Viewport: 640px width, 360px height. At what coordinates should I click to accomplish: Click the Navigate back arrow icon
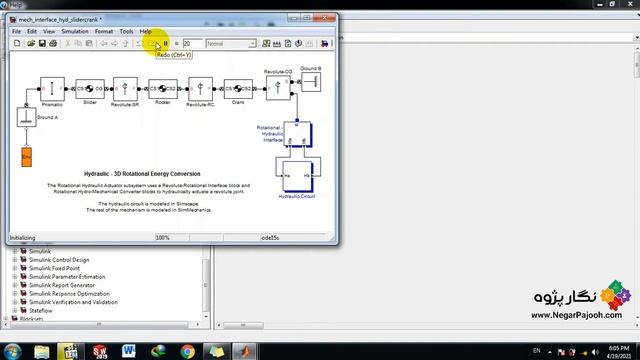[x=104, y=43]
